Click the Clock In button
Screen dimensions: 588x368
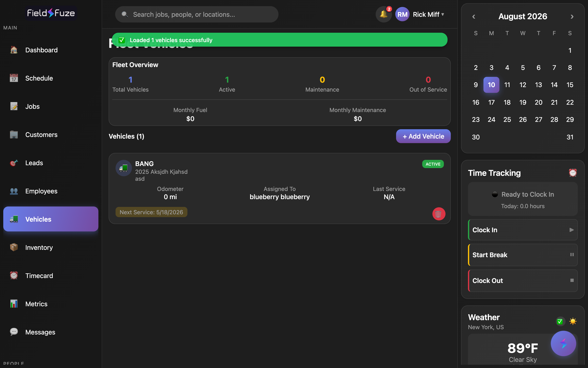[x=523, y=230]
